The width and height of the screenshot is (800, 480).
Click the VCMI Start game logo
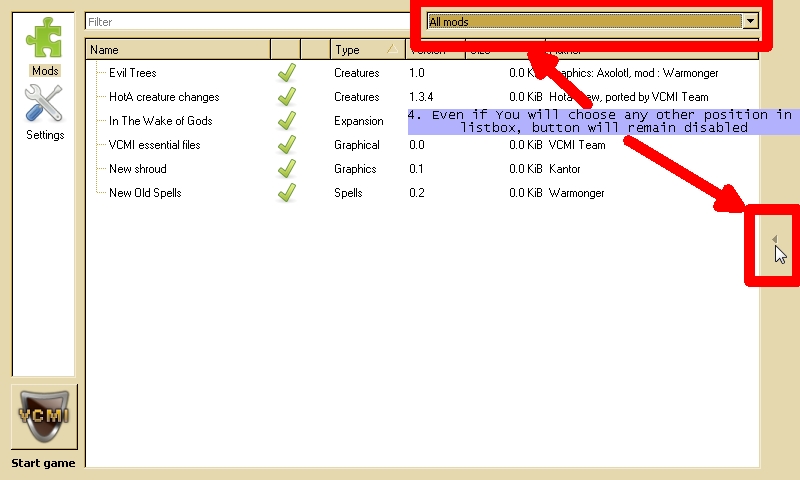[x=44, y=416]
